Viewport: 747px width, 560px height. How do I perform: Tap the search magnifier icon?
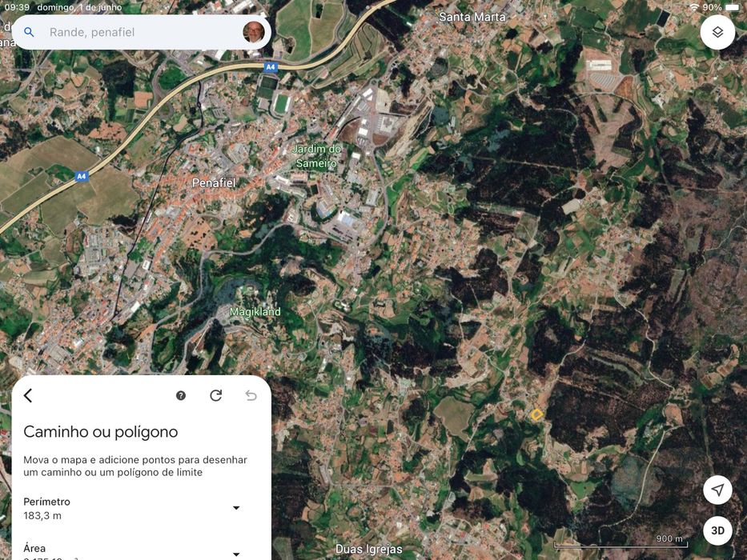pos(29,32)
